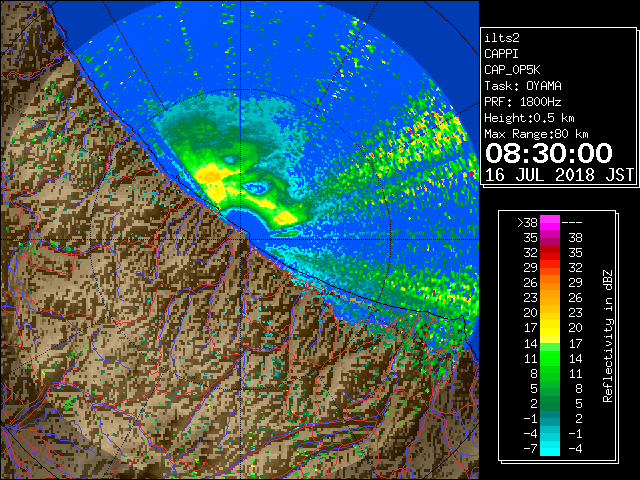Click the '16 JUL 2018 JST' date
Viewport: 640px width, 480px height.
click(x=559, y=175)
